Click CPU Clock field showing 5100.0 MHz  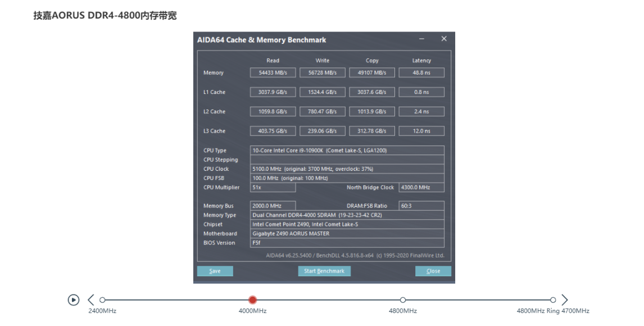pyautogui.click(x=347, y=169)
